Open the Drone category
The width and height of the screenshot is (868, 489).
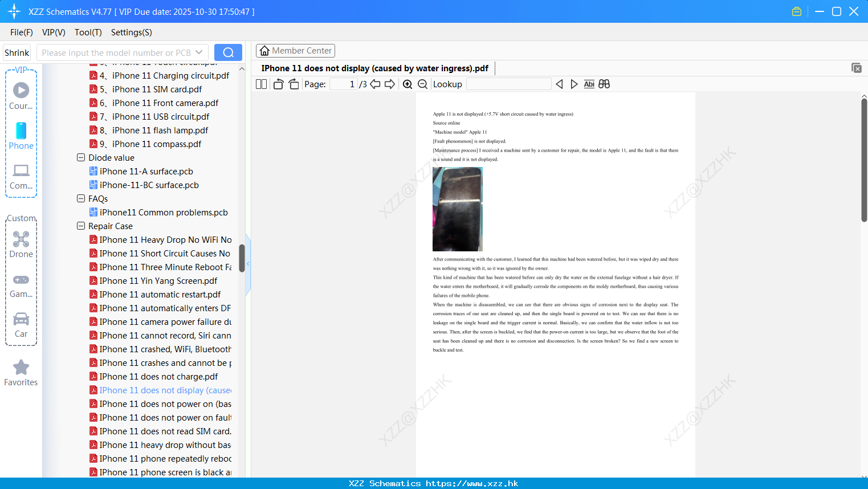[21, 244]
